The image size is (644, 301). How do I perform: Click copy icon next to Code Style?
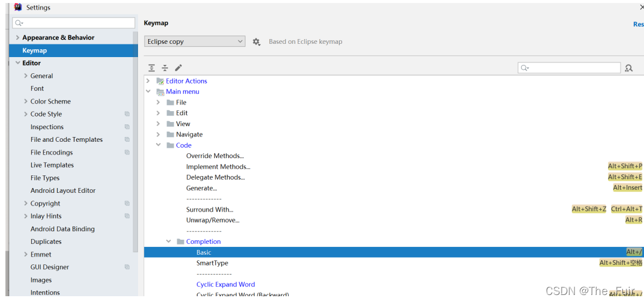pos(127,114)
